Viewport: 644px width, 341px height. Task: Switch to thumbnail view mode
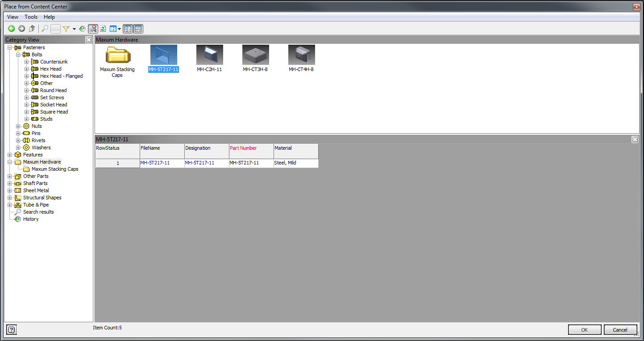(x=128, y=29)
